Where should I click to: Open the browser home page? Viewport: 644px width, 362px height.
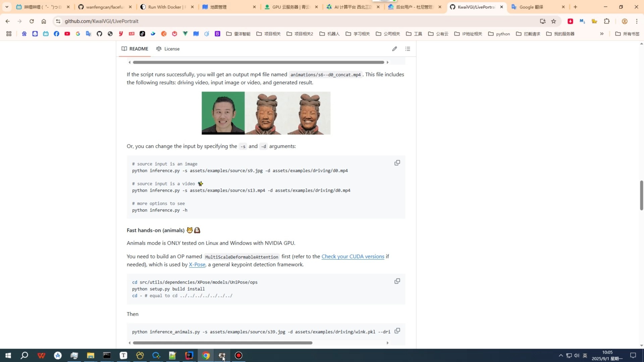click(44, 21)
